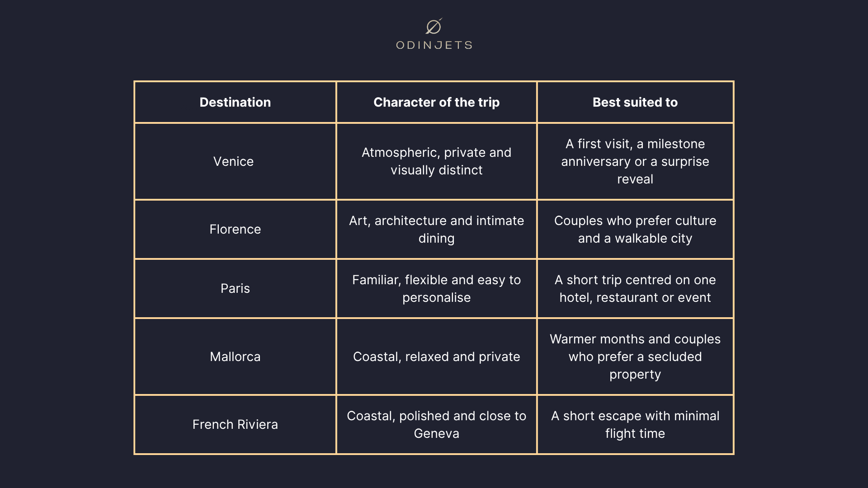Select the Character of the trip header
This screenshot has height=488, width=868.
click(437, 102)
